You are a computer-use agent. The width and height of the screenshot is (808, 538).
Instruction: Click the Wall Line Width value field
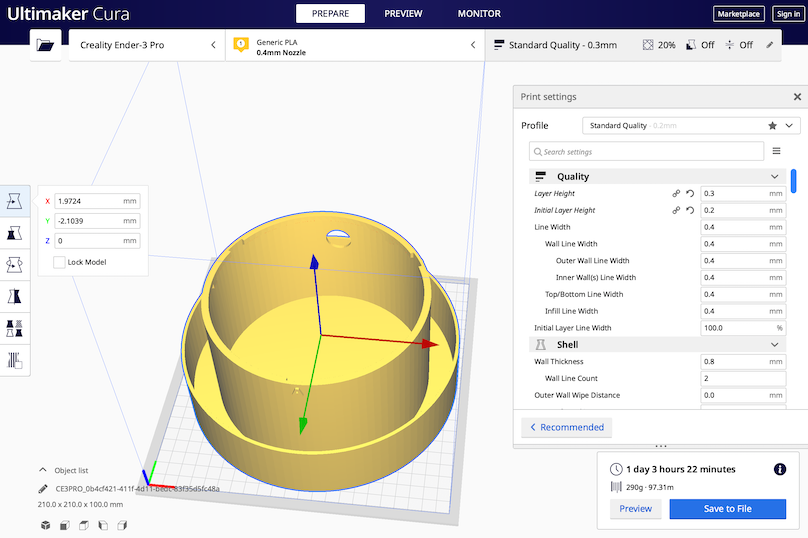tap(743, 244)
